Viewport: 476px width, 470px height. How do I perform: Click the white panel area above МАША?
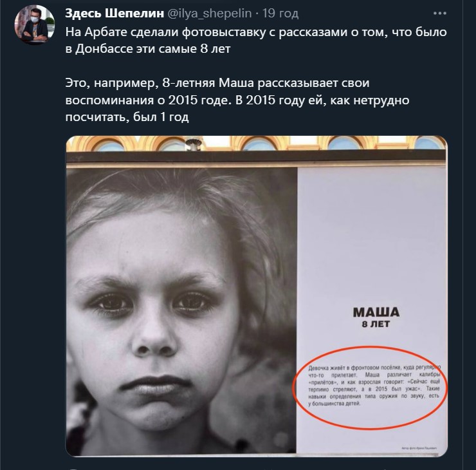coord(372,237)
